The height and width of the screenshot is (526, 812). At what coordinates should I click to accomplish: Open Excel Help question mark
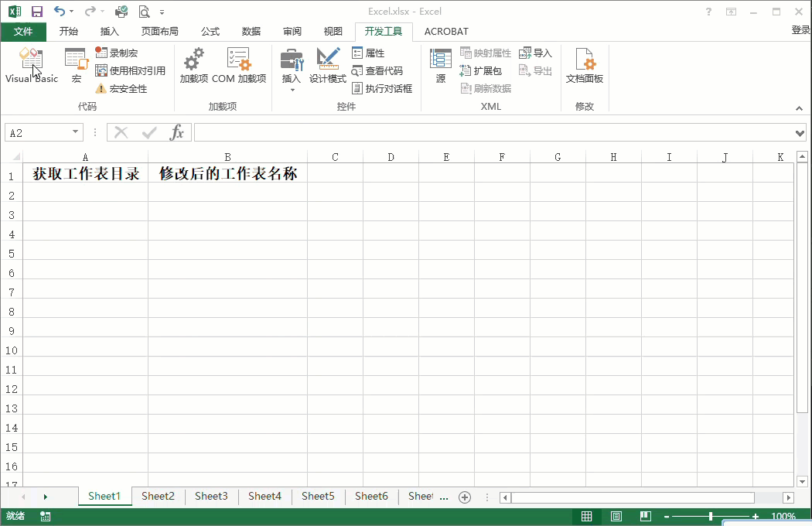708,12
